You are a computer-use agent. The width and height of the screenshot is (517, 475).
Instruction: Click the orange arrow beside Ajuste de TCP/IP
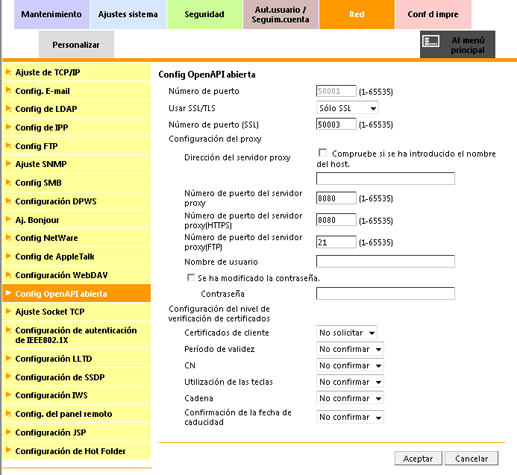[9, 72]
